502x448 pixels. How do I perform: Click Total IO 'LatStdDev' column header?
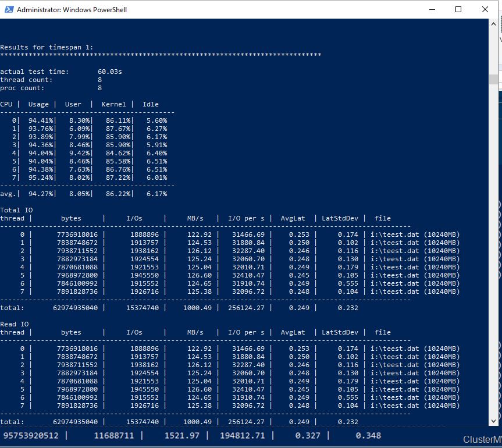point(340,218)
